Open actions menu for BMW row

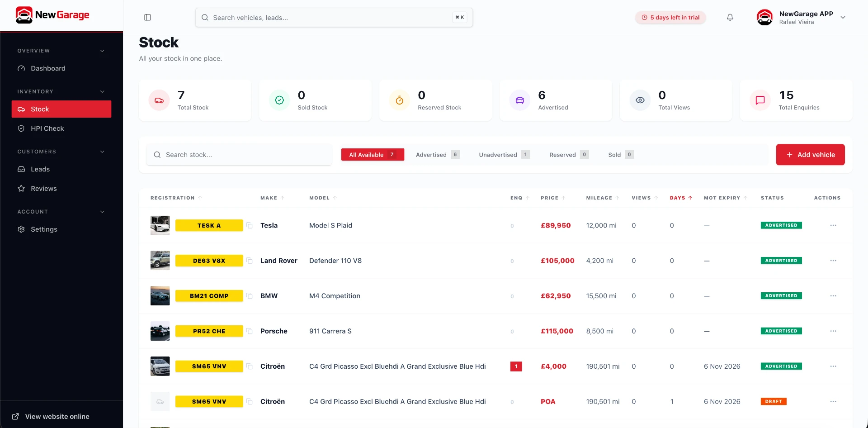833,296
